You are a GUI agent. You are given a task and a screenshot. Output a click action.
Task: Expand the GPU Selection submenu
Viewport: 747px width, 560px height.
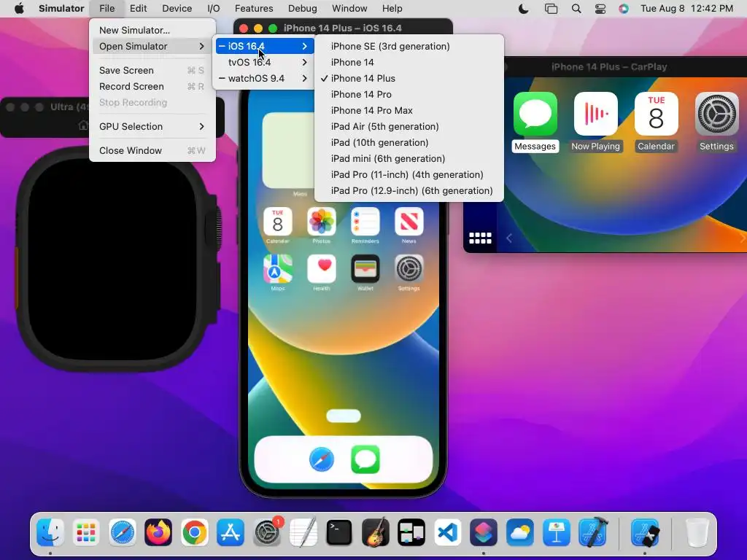[x=152, y=127]
